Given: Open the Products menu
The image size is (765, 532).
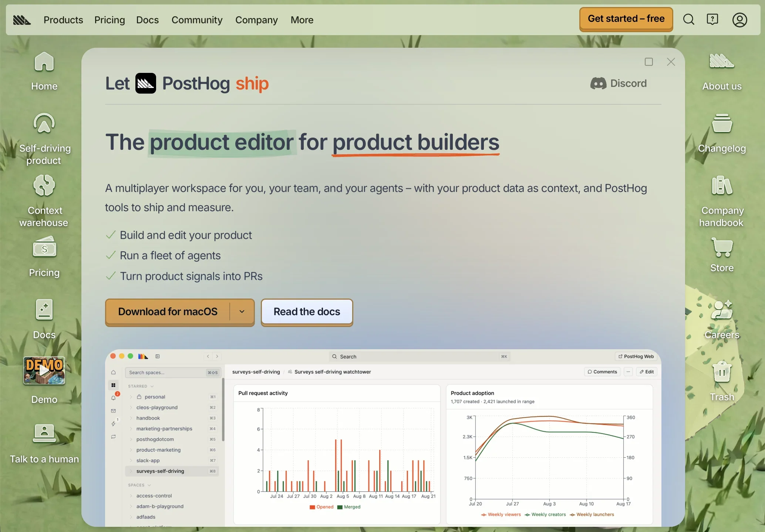Looking at the screenshot, I should point(63,20).
